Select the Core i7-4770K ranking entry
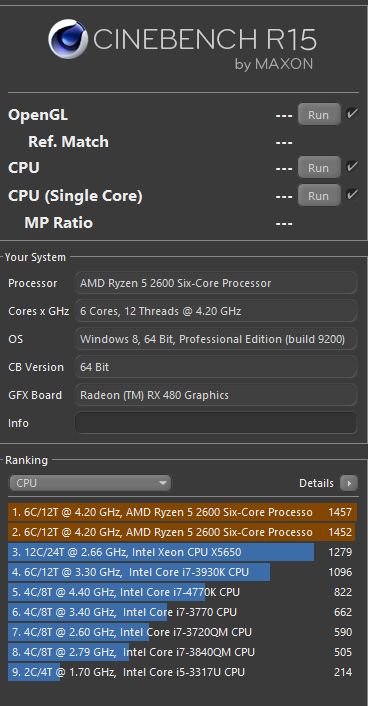 tap(182, 592)
